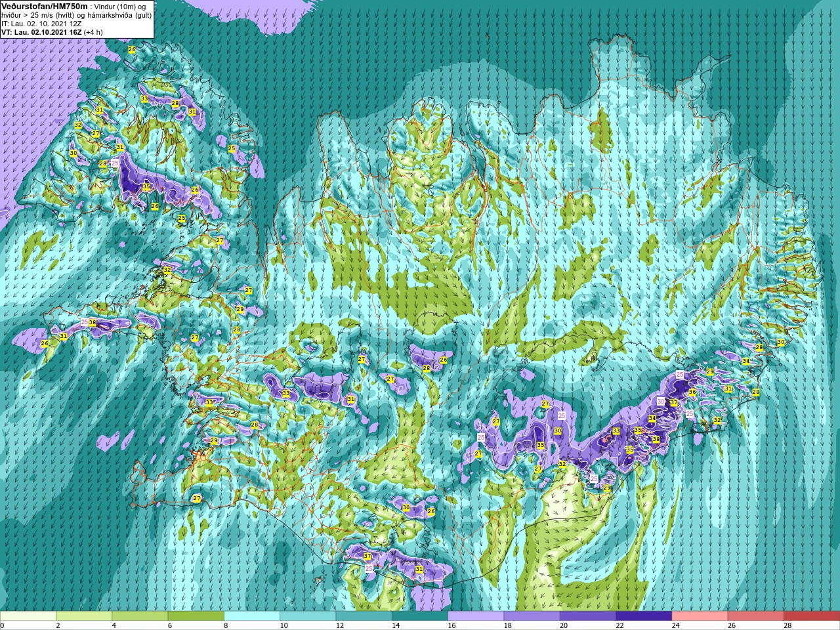Image resolution: width=840 pixels, height=630 pixels.
Task: Click the 0–2 m/s pale yellow legend swatch
Action: tap(28, 616)
